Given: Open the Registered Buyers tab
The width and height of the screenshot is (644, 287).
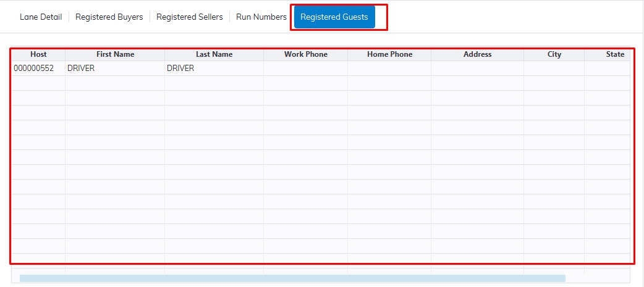Looking at the screenshot, I should tap(109, 17).
